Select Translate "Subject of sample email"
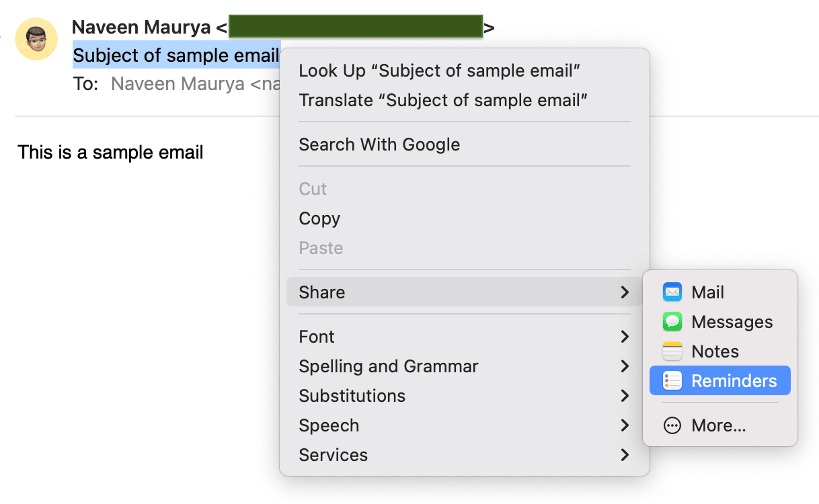This screenshot has width=819, height=504. (443, 100)
